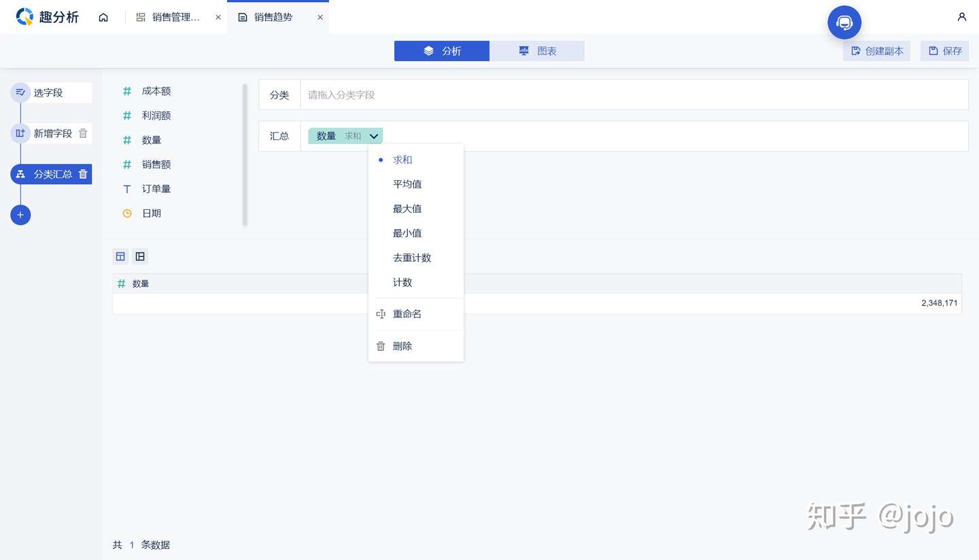979x560 pixels.
Task: Delete the 分类汇总 step via trash icon
Action: click(x=83, y=174)
